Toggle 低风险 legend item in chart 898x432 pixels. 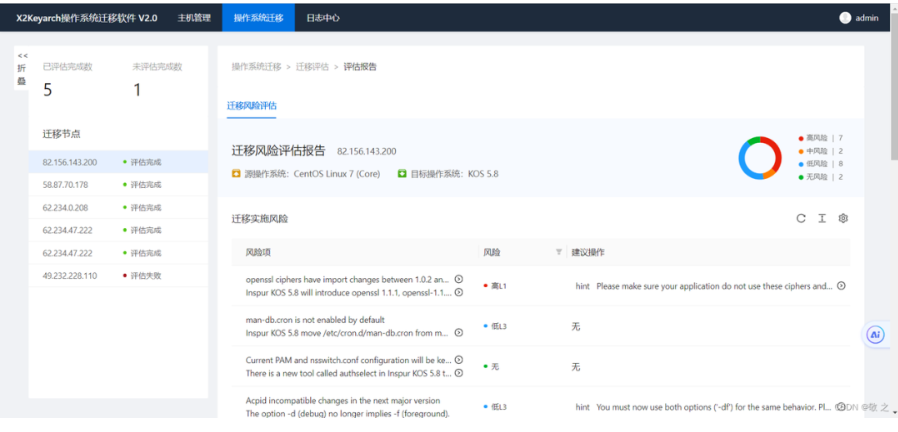tap(820, 164)
